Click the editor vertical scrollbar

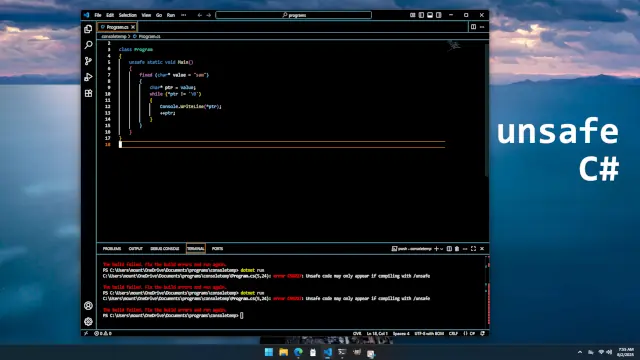coord(487,110)
